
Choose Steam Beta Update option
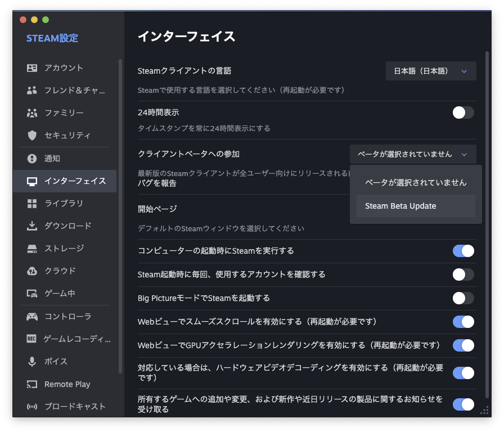[x=416, y=206]
